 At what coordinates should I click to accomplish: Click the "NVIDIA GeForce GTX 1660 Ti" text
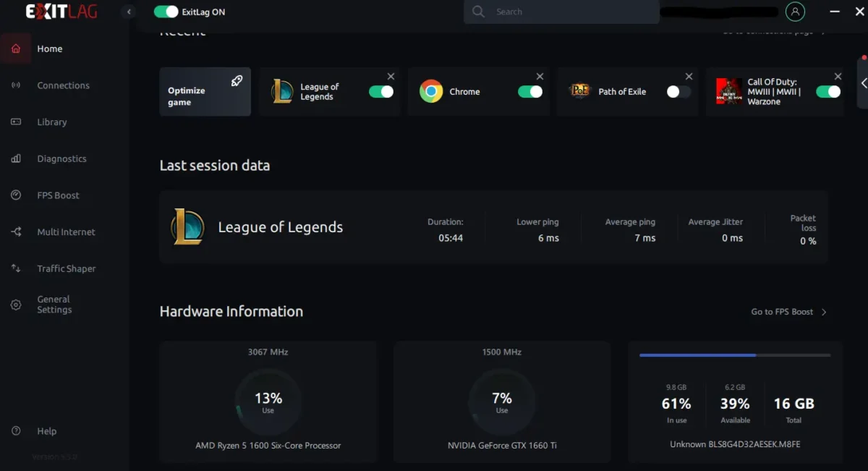click(502, 446)
